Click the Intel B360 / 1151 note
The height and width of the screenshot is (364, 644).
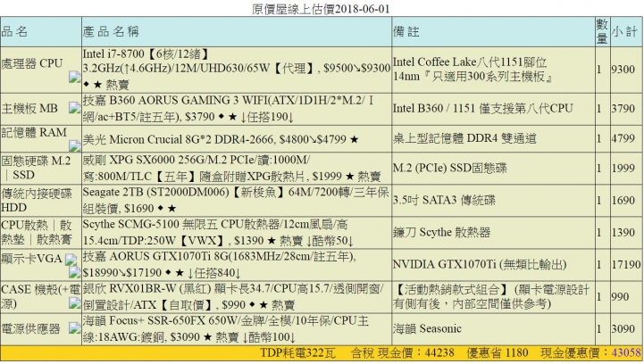482,108
